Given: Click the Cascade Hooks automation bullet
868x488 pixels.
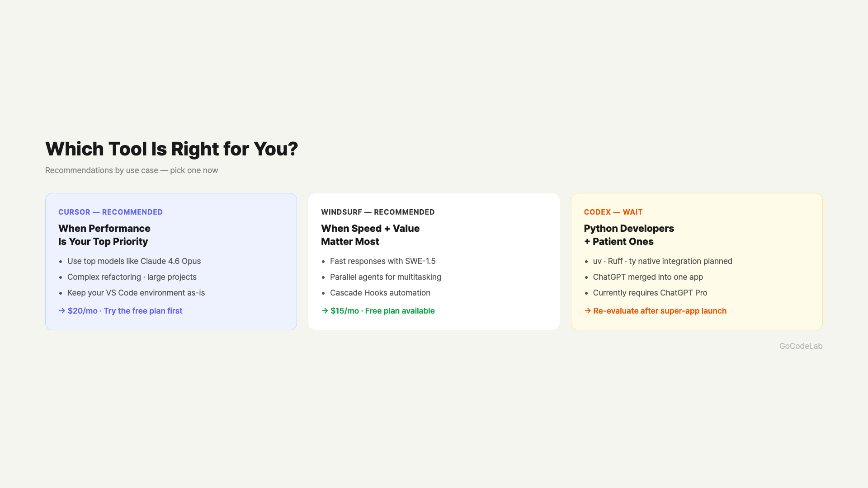Looking at the screenshot, I should pyautogui.click(x=380, y=293).
